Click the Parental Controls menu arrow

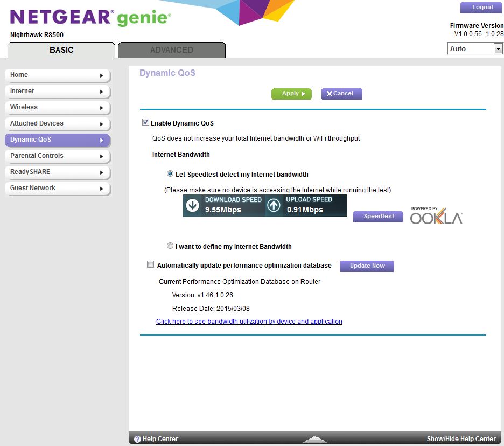click(x=102, y=156)
